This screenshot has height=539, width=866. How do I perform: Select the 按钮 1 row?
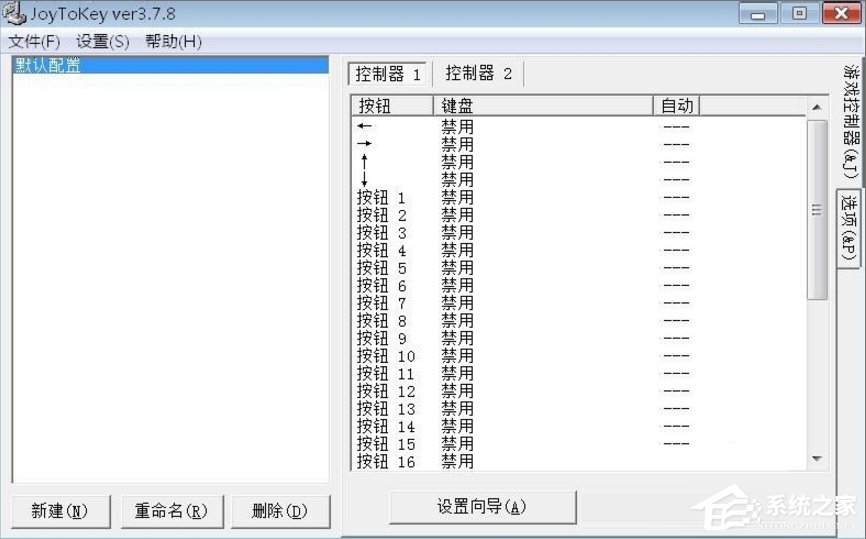579,197
